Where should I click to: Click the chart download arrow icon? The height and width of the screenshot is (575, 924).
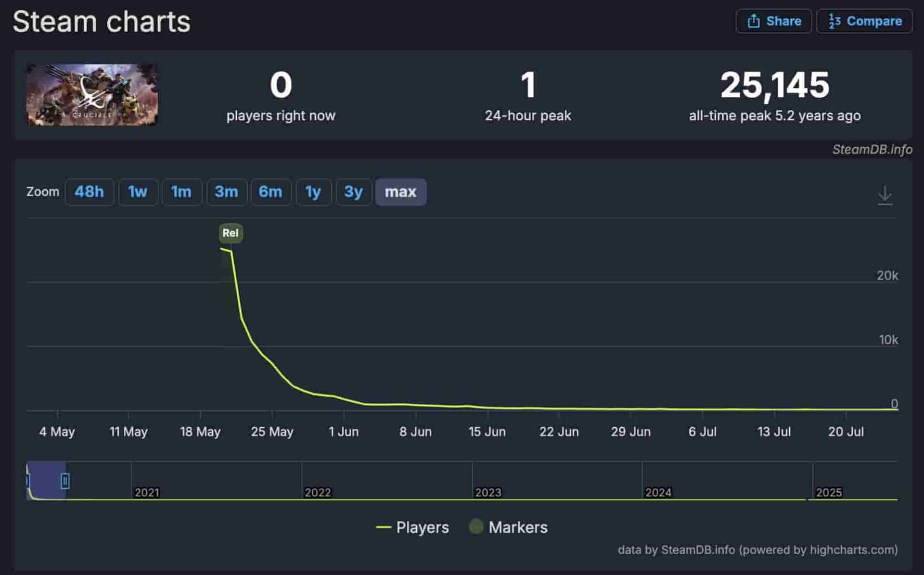point(885,195)
